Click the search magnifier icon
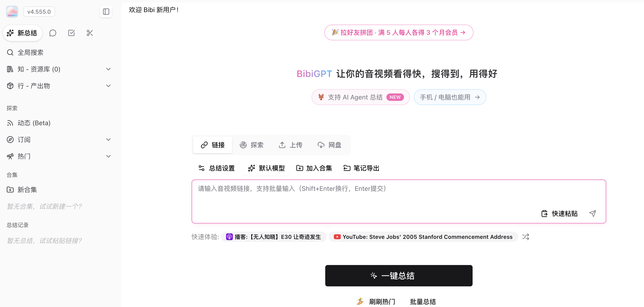Viewport: 644px width, 307px height. [10, 52]
